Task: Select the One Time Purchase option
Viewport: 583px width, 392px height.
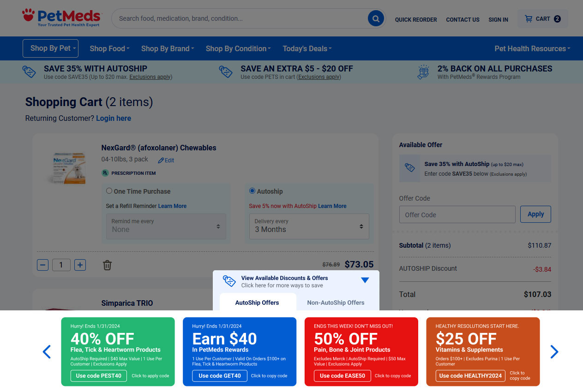Action: 109,191
